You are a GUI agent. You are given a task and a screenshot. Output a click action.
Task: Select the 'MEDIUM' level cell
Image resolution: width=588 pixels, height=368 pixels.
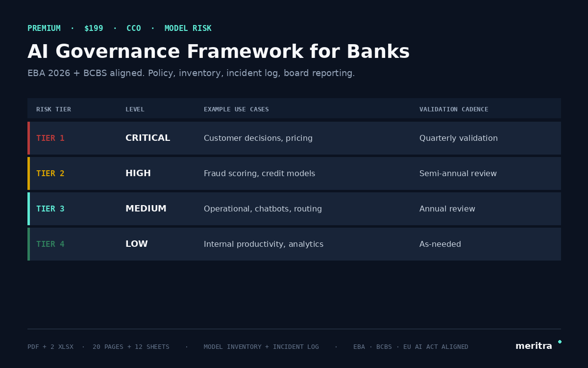pyautogui.click(x=146, y=209)
